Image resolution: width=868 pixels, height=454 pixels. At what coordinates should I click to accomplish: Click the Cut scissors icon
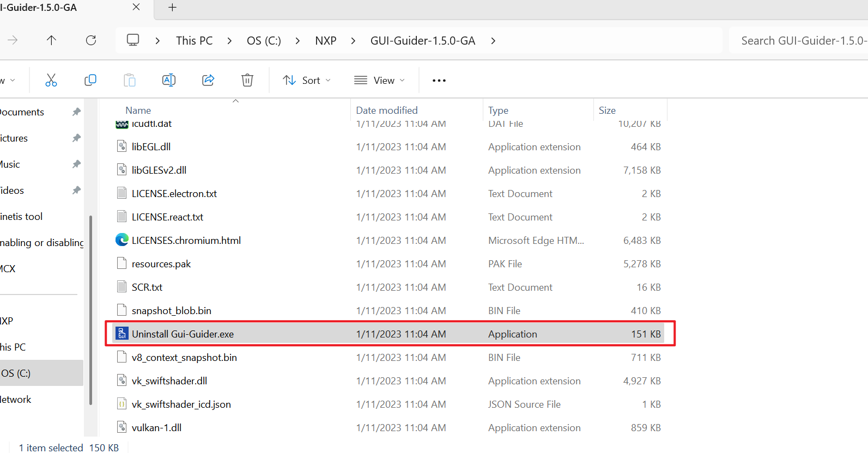click(51, 80)
